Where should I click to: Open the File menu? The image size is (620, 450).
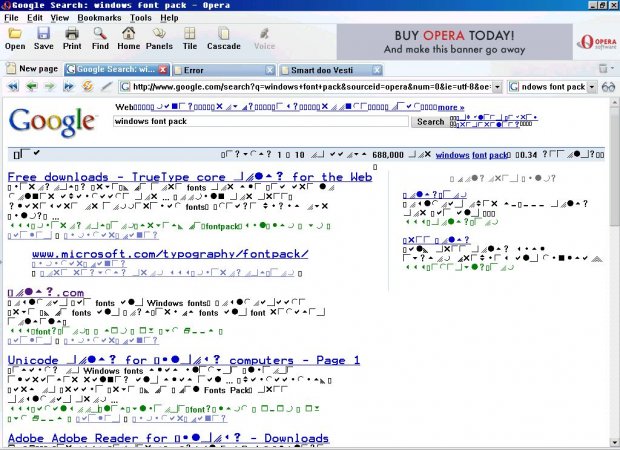pyautogui.click(x=11, y=18)
